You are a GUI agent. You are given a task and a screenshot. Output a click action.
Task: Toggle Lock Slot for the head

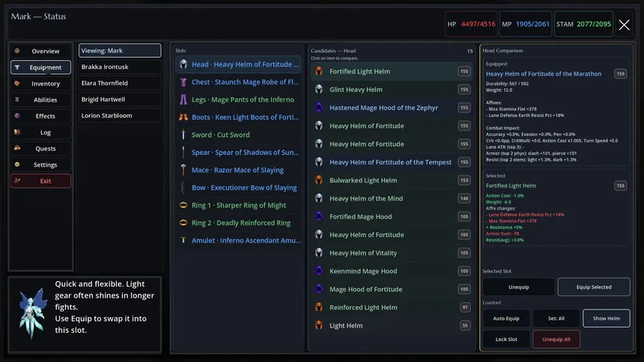(x=506, y=340)
